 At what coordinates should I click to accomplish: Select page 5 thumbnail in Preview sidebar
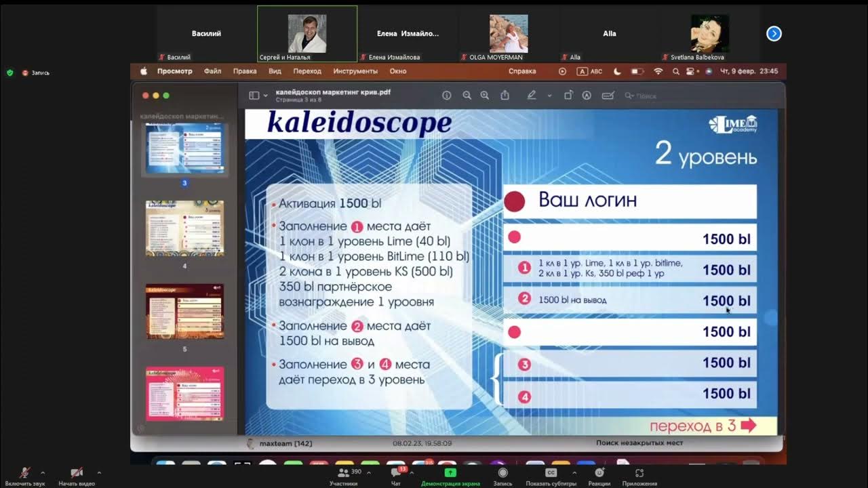(x=184, y=312)
